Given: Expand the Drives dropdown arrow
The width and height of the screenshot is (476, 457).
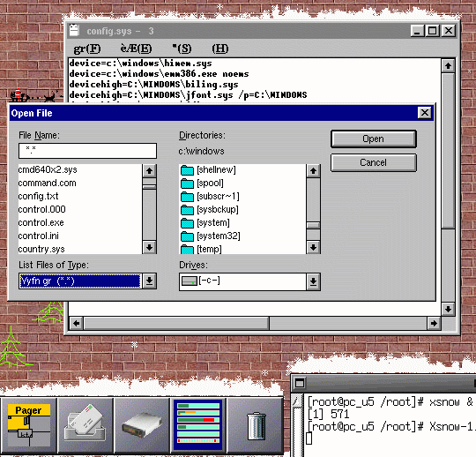Looking at the screenshot, I should (x=313, y=281).
